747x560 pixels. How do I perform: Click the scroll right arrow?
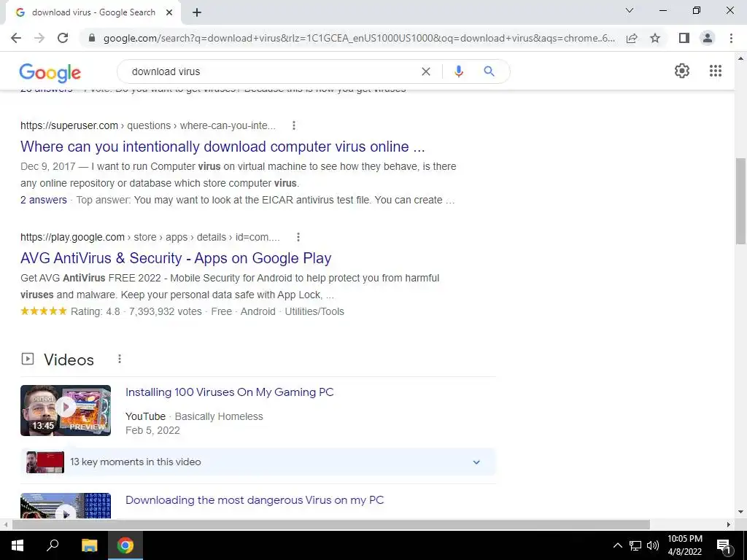[x=729, y=524]
